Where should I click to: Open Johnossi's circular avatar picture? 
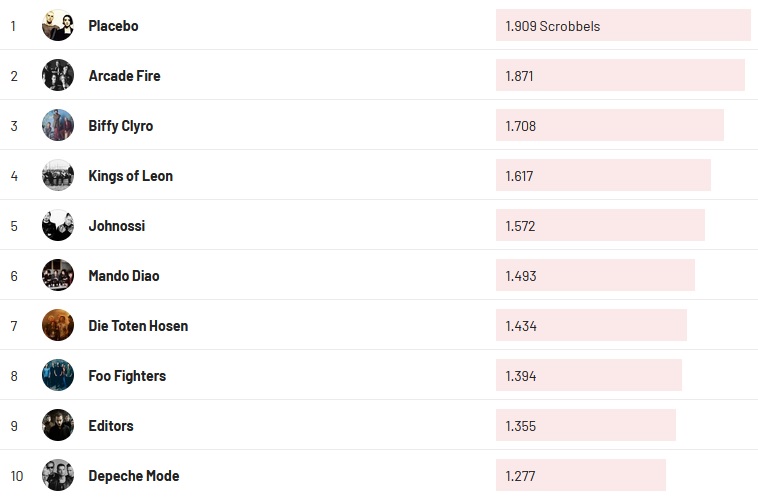tap(58, 226)
